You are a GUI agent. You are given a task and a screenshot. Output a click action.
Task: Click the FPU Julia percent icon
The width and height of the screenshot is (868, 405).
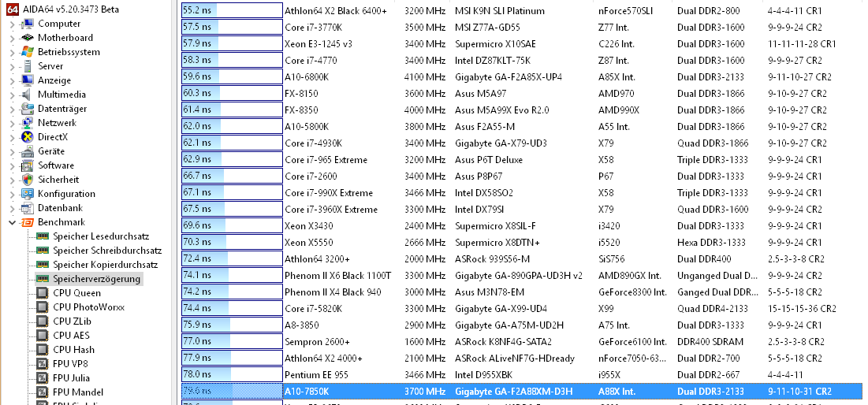click(43, 378)
